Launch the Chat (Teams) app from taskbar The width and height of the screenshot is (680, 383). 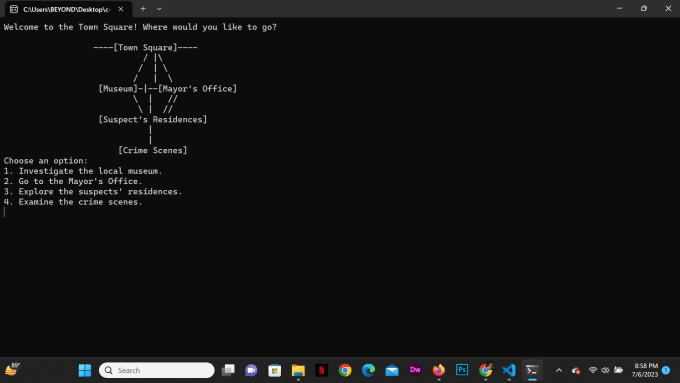[x=251, y=370]
